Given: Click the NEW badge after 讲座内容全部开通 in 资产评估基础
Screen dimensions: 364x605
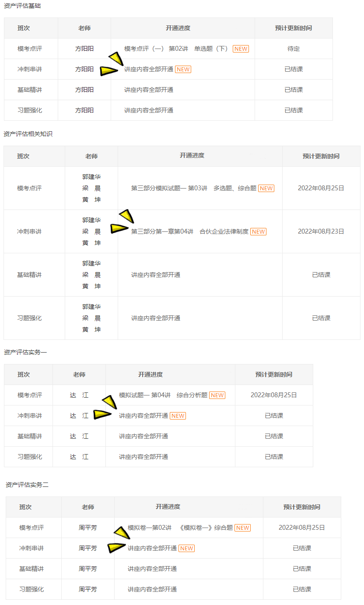Looking at the screenshot, I should (182, 69).
